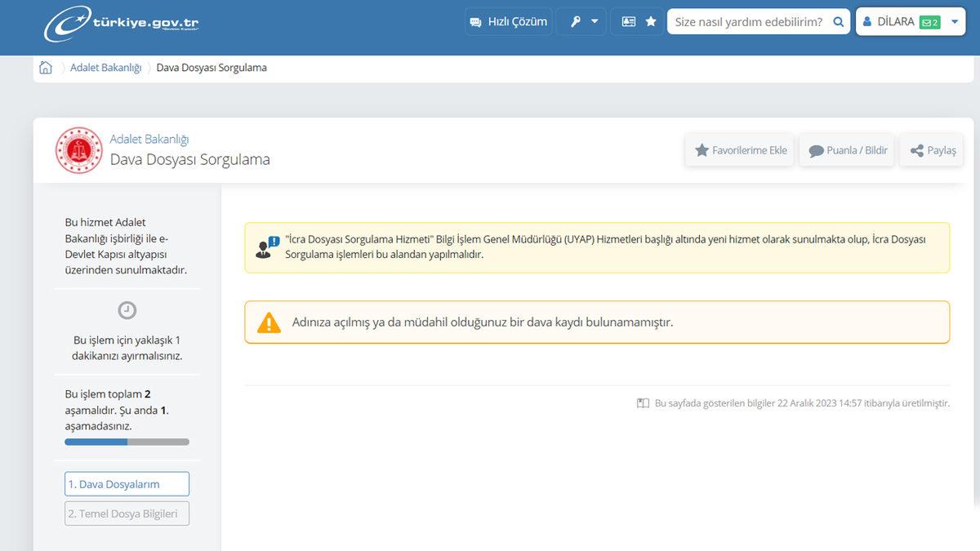
Task: Open Adalet Bakanlığı breadcrumb link
Action: pos(105,68)
